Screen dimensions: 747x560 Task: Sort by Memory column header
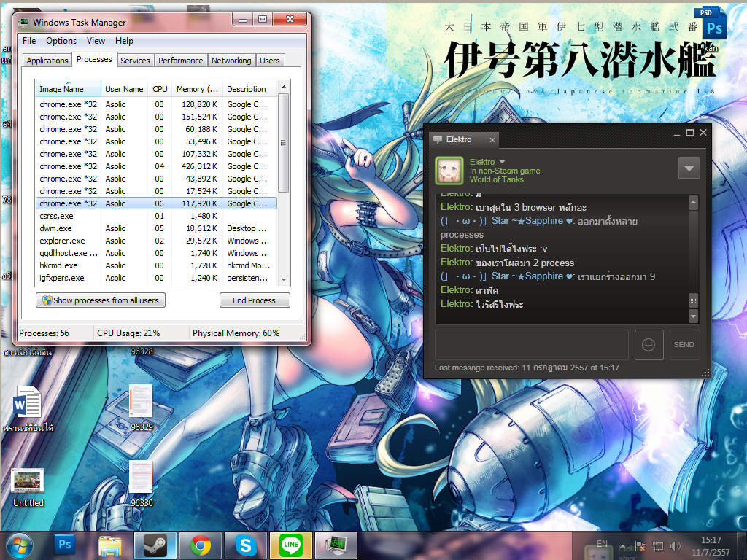[x=197, y=89]
